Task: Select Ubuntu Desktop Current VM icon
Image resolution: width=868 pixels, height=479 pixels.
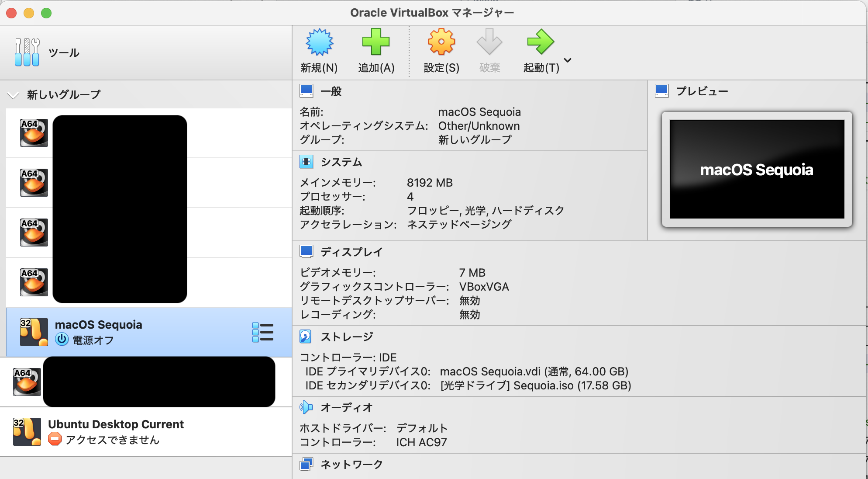Action: tap(27, 432)
